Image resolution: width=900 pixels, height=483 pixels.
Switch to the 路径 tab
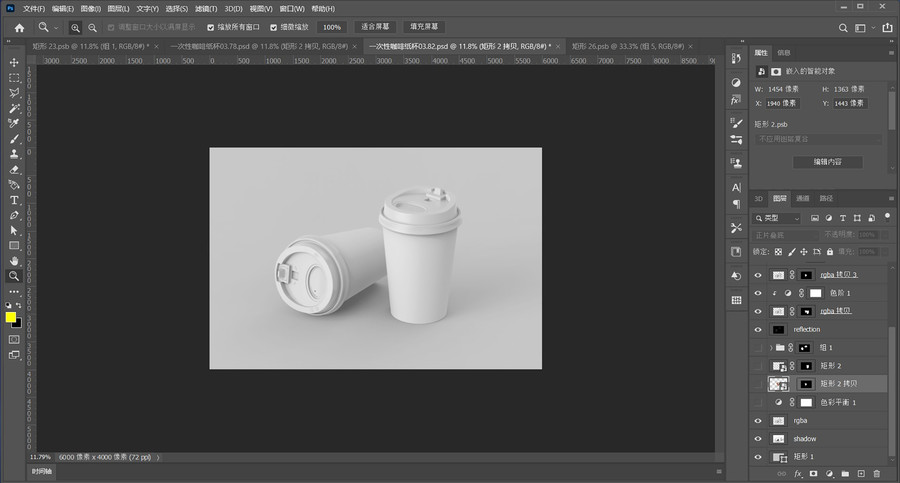[826, 199]
